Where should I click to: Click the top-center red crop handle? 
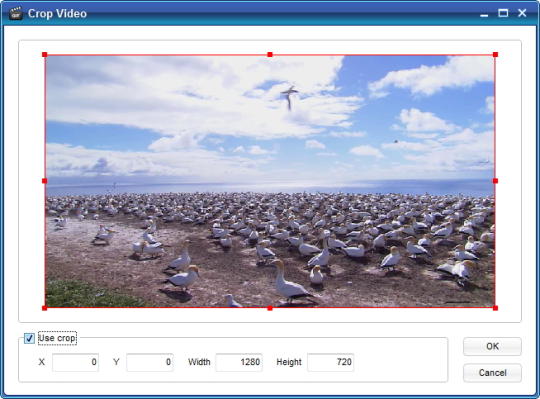270,55
